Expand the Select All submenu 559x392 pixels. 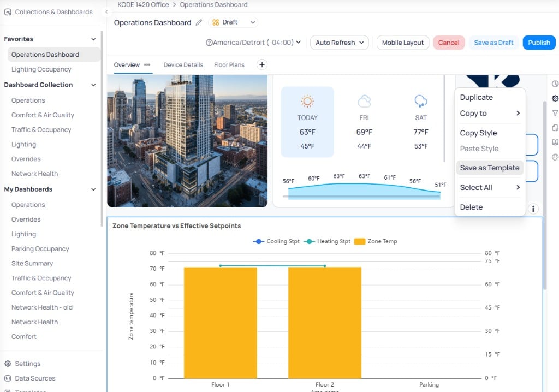490,188
